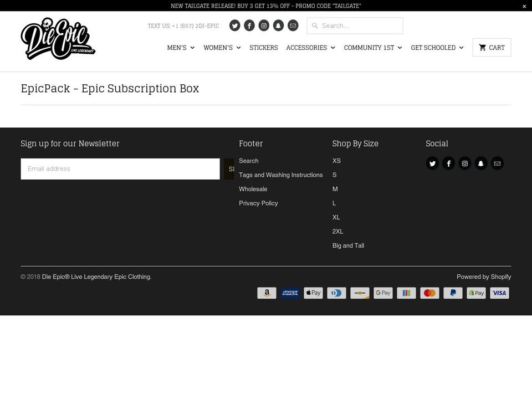The height and width of the screenshot is (399, 532).
Task: Click the EpicPack - Epic Subscription Box heading
Action: coord(110,88)
